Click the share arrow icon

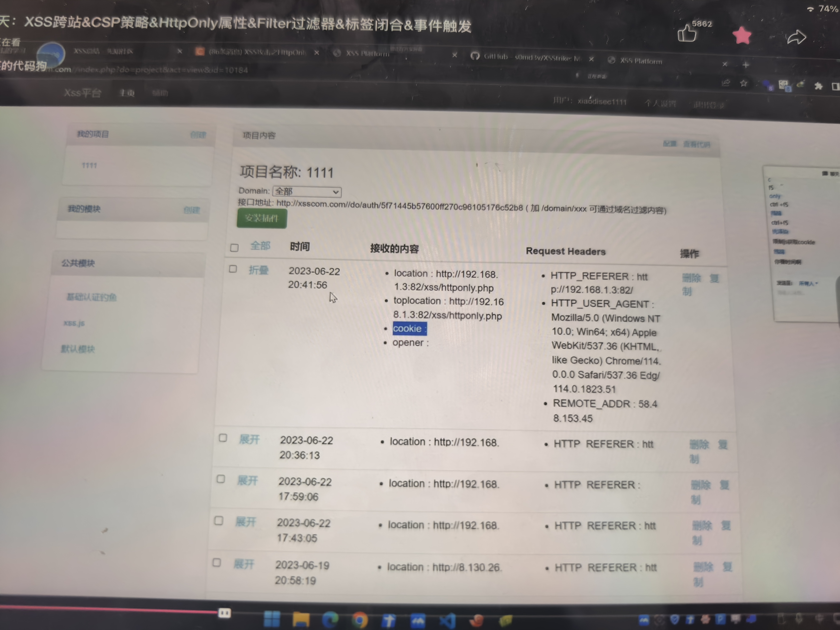click(x=796, y=37)
